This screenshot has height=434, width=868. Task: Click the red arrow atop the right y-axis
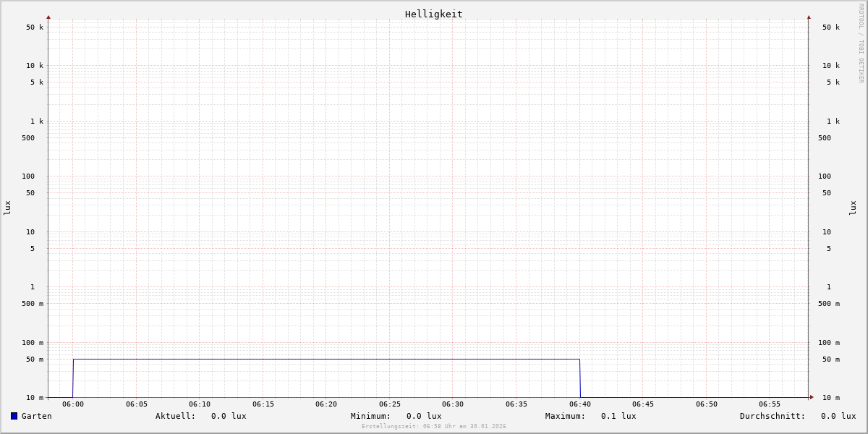pyautogui.click(x=809, y=17)
